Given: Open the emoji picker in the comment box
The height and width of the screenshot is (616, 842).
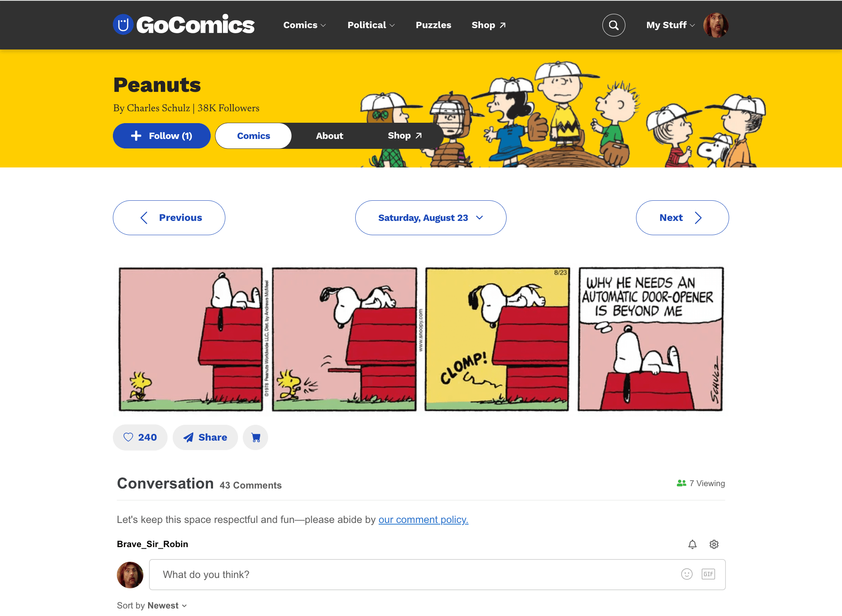Looking at the screenshot, I should point(687,574).
